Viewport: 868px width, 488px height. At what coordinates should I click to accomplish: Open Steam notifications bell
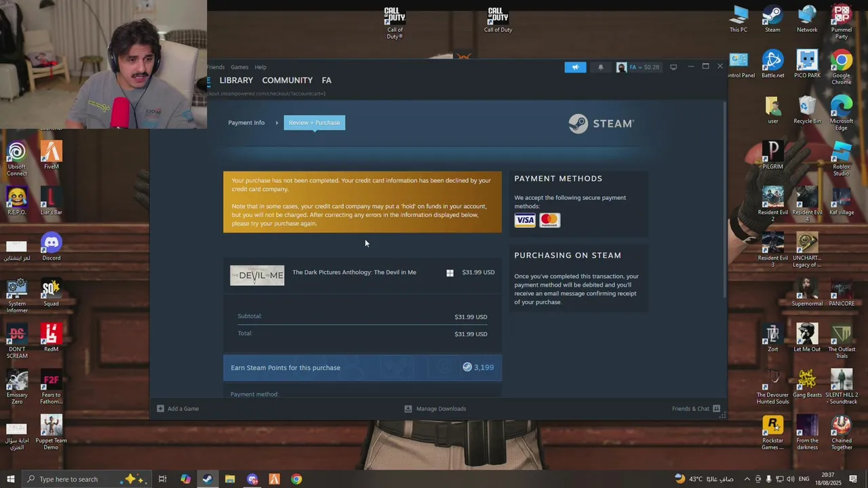pos(600,67)
